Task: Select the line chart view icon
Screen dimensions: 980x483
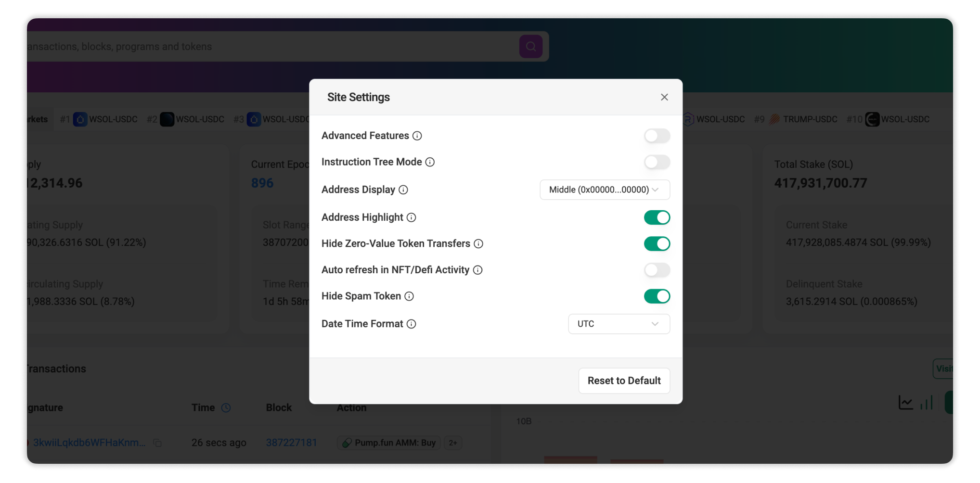Action: (905, 402)
